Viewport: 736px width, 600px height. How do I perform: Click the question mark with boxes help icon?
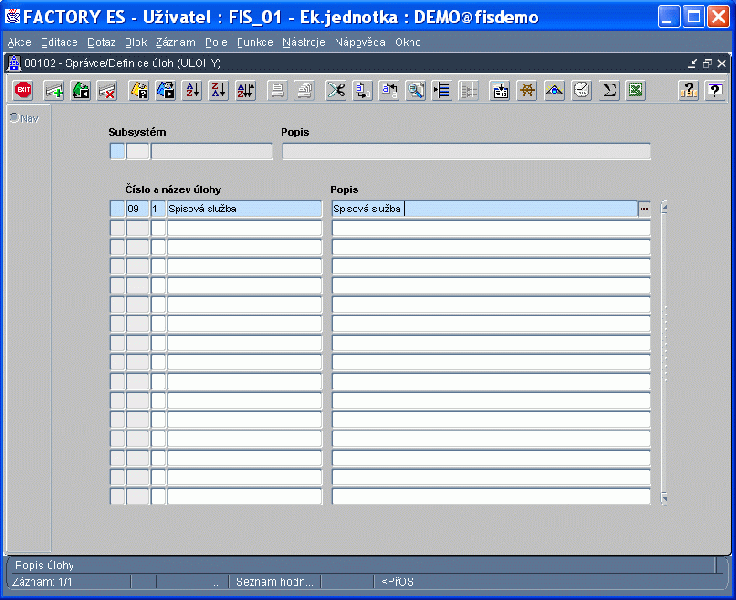pos(689,90)
